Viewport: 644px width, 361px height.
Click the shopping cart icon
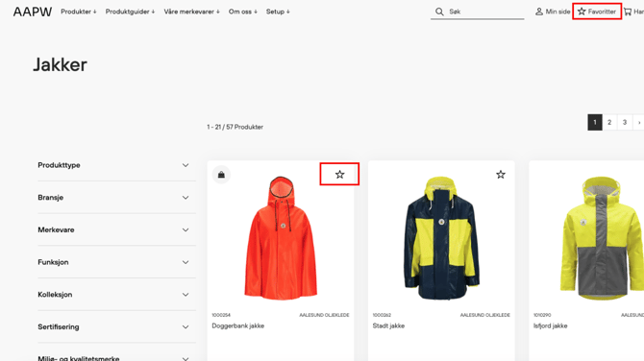pos(628,12)
